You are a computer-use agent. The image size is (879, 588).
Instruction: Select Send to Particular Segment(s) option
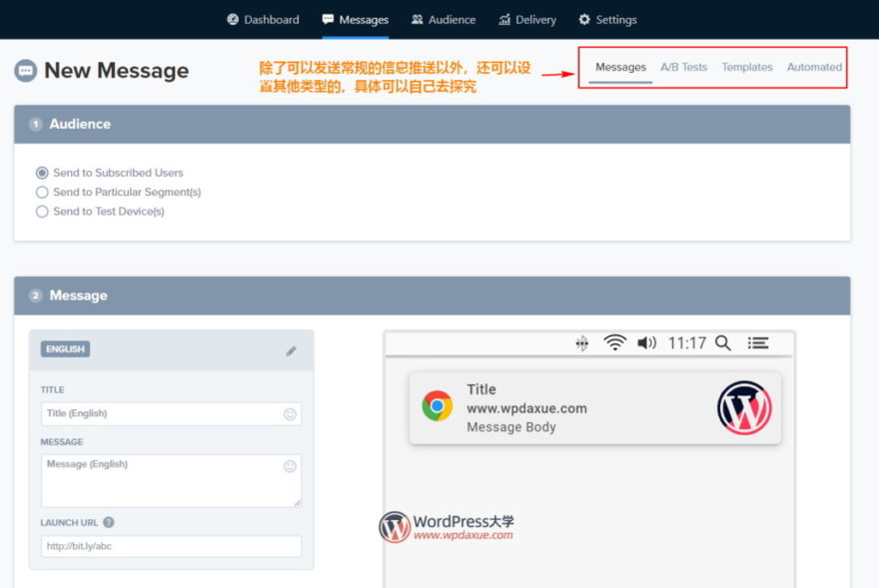click(x=42, y=192)
